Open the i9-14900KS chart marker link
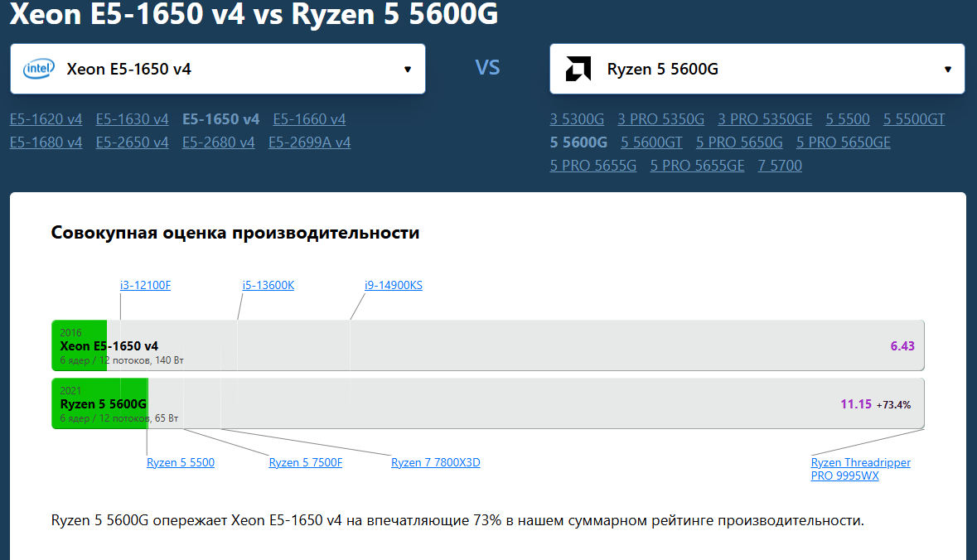The width and height of the screenshot is (977, 560). click(x=394, y=286)
